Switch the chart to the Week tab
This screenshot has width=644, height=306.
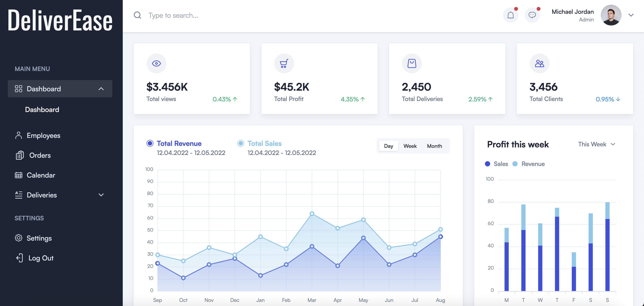tap(410, 146)
